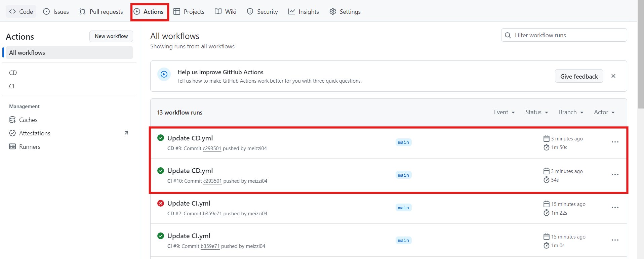View the Insights tab
The height and width of the screenshot is (259, 644).
click(304, 11)
